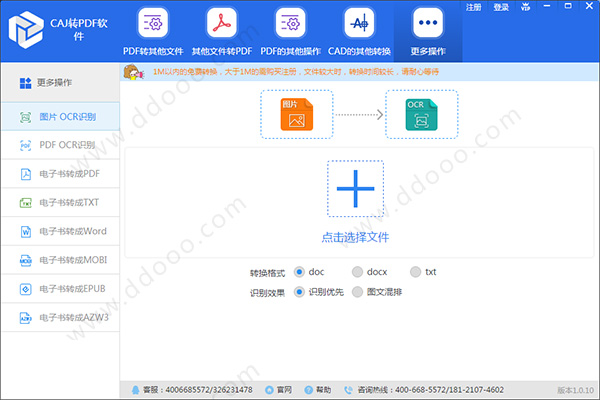
Task: Choose 识别优先 recognition effect
Action: (299, 292)
